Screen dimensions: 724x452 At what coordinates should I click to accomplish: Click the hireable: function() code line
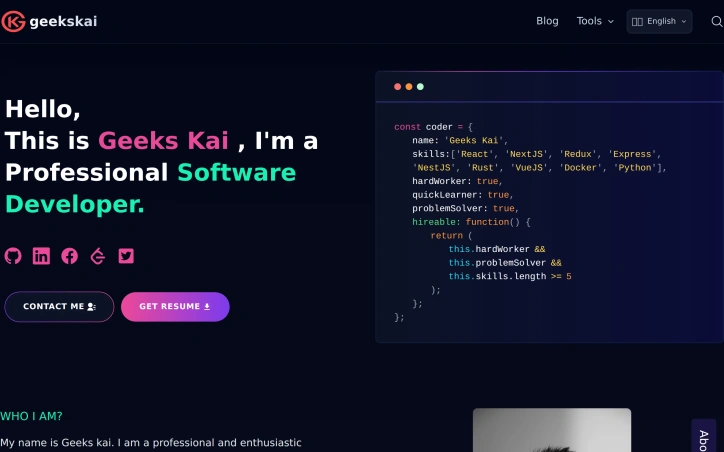pos(471,222)
